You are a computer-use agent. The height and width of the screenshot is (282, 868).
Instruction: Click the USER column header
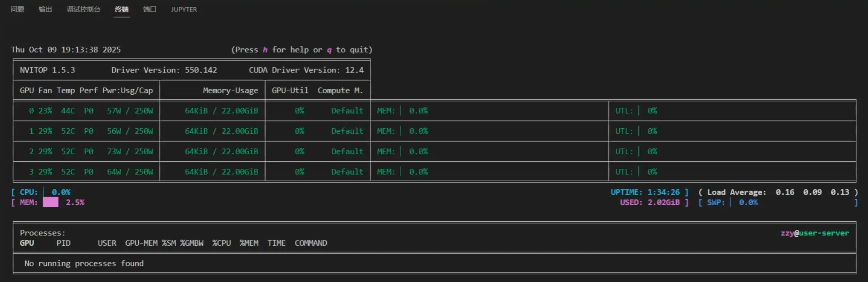(107, 243)
